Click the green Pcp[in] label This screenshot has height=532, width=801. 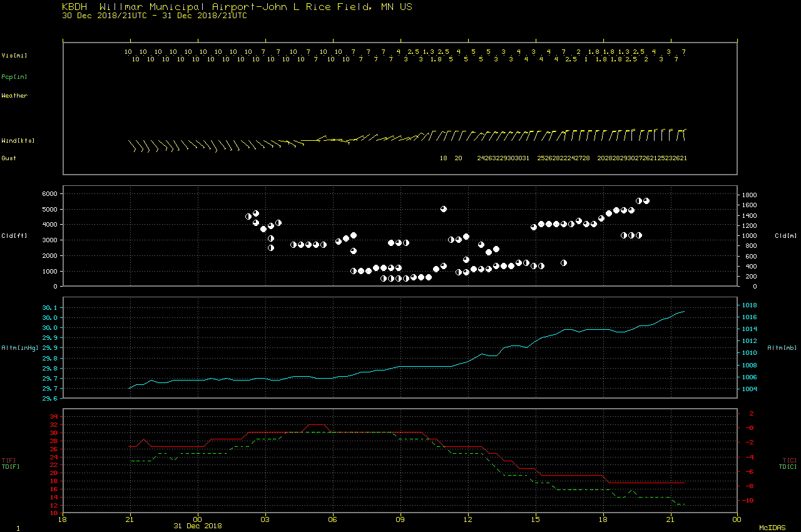click(x=14, y=77)
